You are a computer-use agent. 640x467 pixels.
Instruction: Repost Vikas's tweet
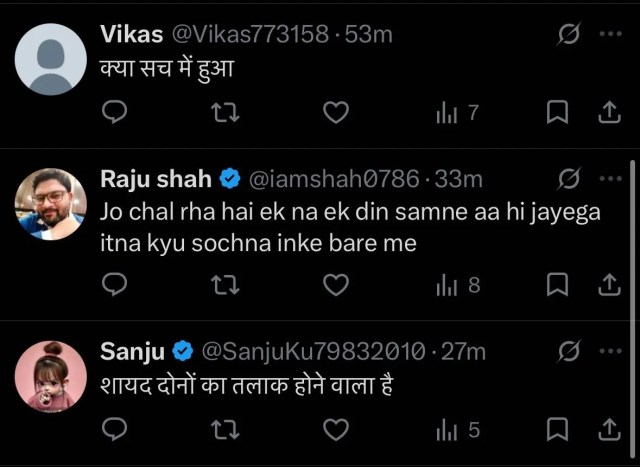pos(225,113)
